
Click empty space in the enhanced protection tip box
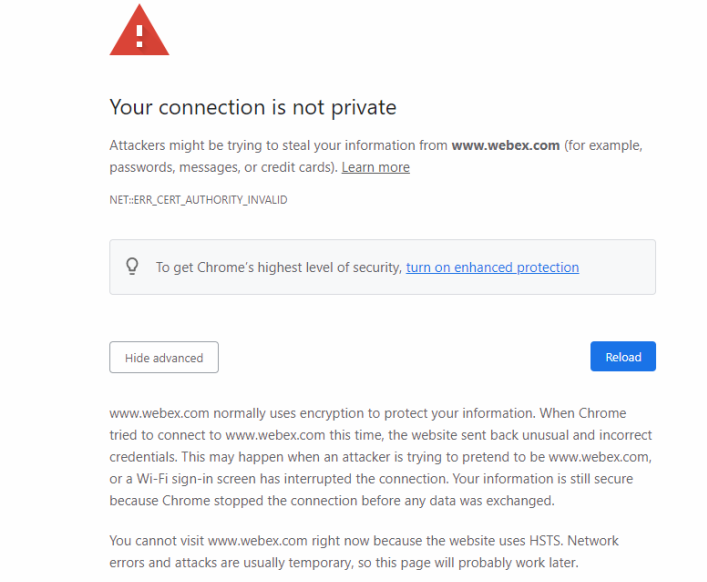pos(617,267)
